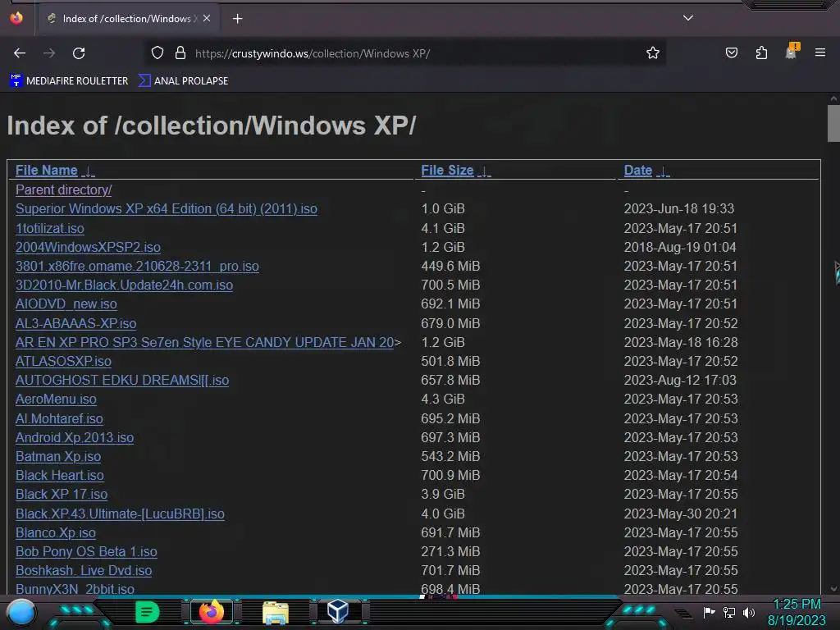This screenshot has height=630, width=840.
Task: Open the Batman Xp.iso link
Action: 58,456
